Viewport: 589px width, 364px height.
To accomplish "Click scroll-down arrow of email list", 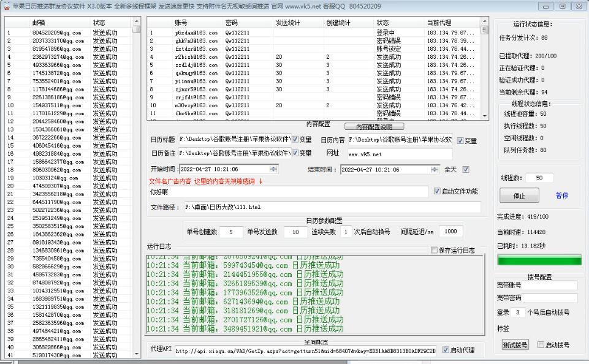I will (x=137, y=354).
